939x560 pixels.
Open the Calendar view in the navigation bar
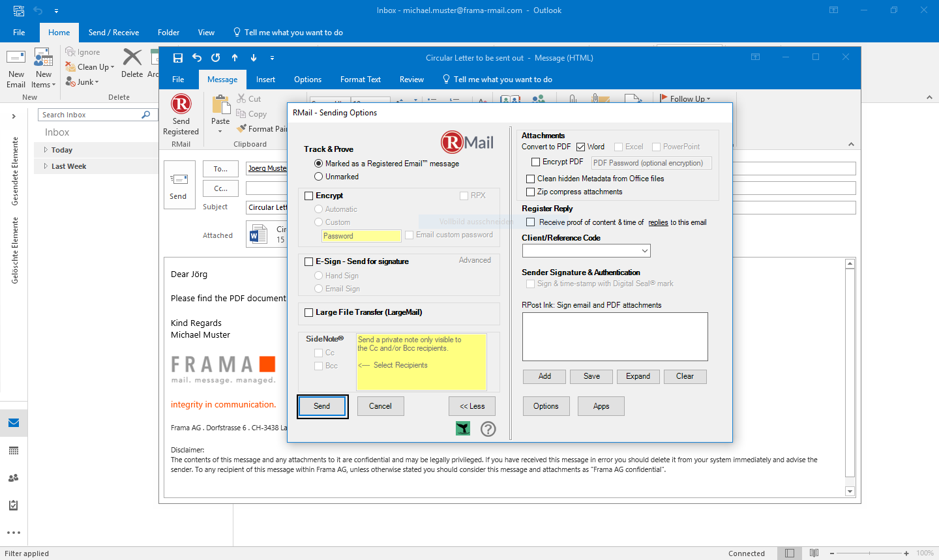click(14, 450)
